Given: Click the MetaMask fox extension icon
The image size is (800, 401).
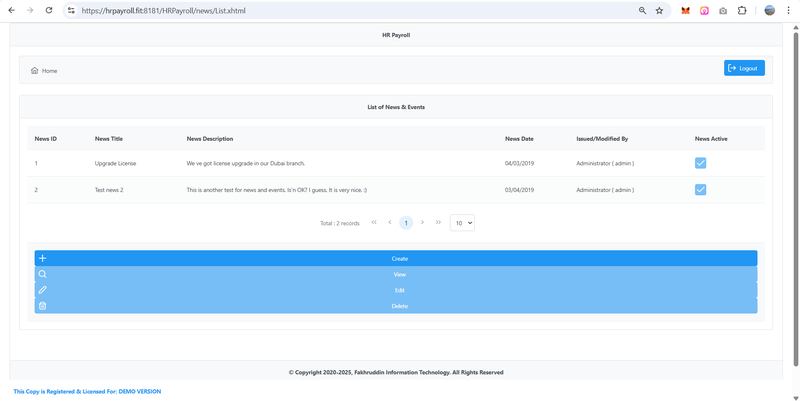Looking at the screenshot, I should [x=685, y=11].
